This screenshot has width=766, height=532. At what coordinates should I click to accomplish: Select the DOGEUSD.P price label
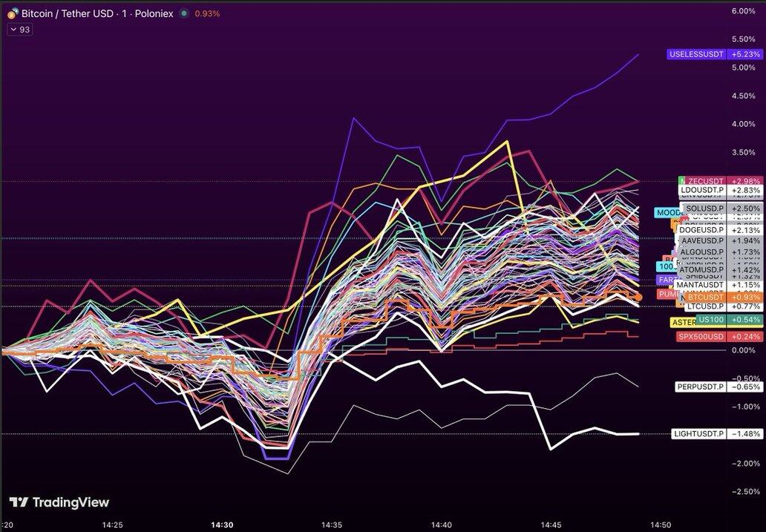click(701, 230)
